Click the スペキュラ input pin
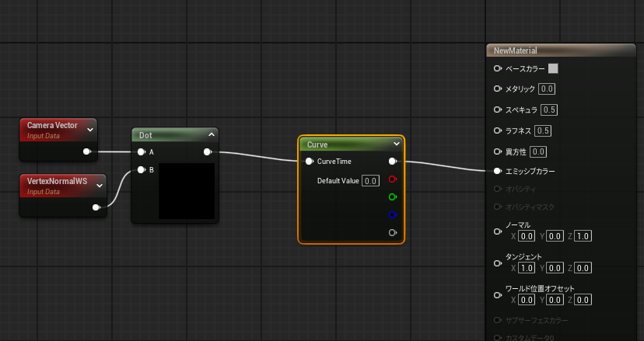The width and height of the screenshot is (644, 341). coord(498,110)
